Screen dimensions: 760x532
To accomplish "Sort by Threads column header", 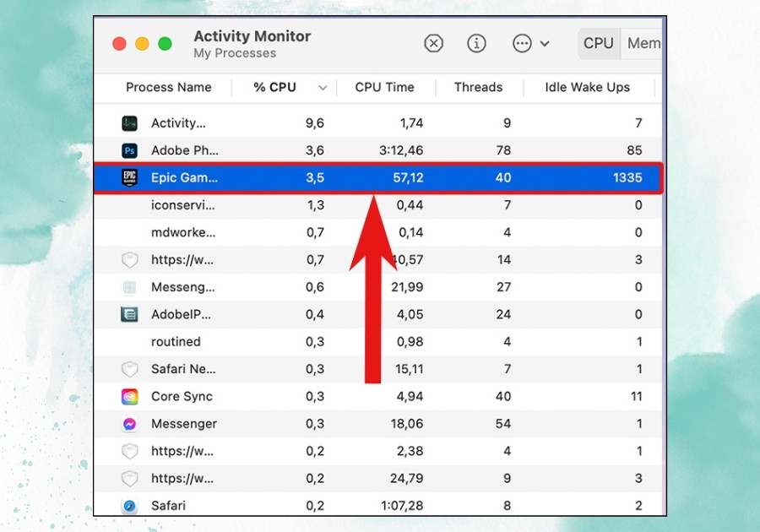I will (479, 87).
